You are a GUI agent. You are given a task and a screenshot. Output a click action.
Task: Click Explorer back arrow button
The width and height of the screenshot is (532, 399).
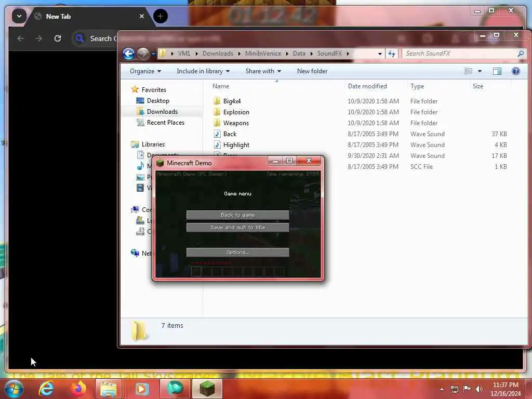pyautogui.click(x=129, y=54)
